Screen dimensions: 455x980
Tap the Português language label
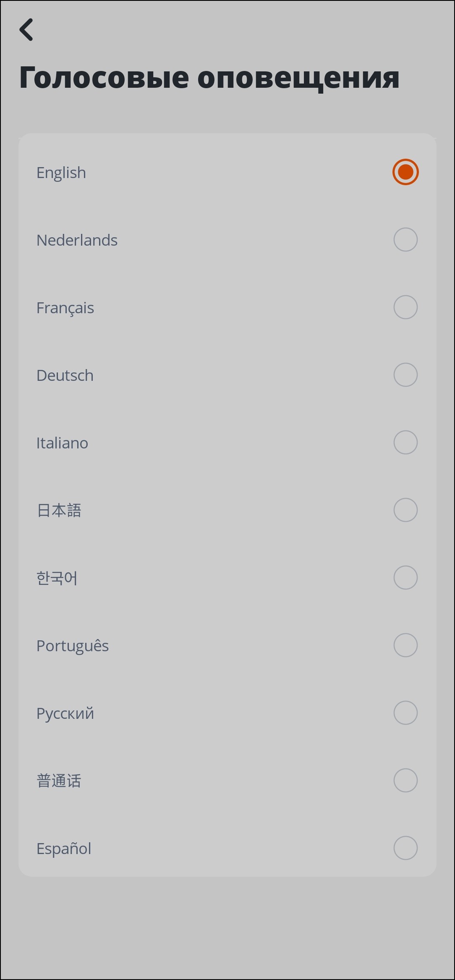coord(73,646)
